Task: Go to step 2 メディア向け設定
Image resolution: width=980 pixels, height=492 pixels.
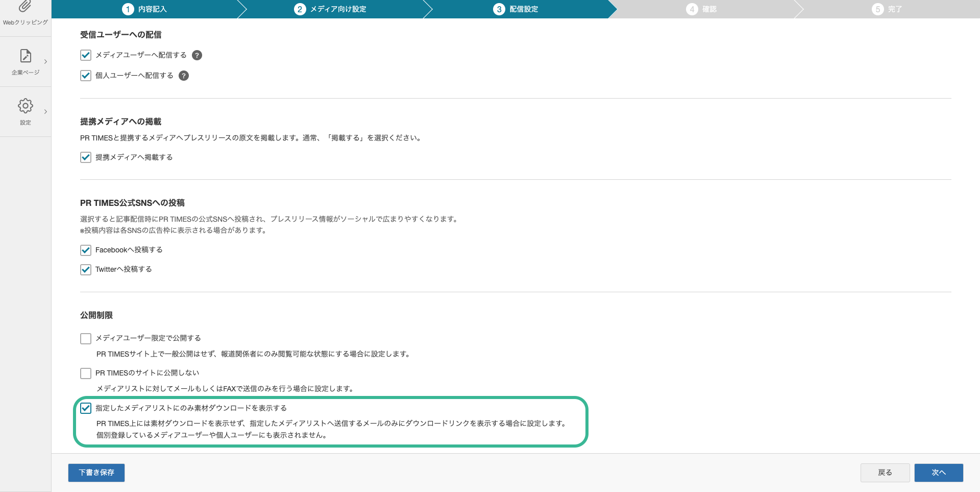Action: pyautogui.click(x=330, y=9)
